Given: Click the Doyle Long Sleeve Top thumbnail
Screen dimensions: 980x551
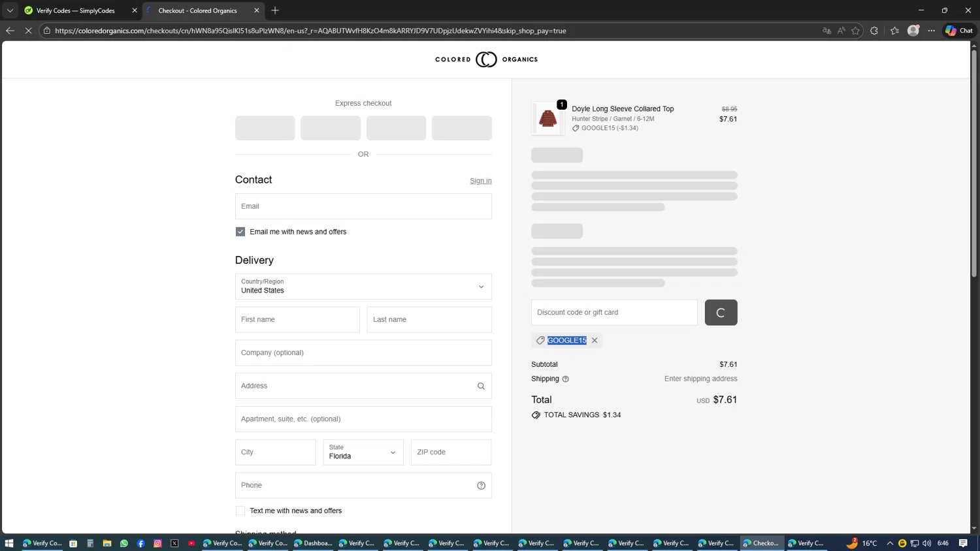Looking at the screenshot, I should [547, 119].
